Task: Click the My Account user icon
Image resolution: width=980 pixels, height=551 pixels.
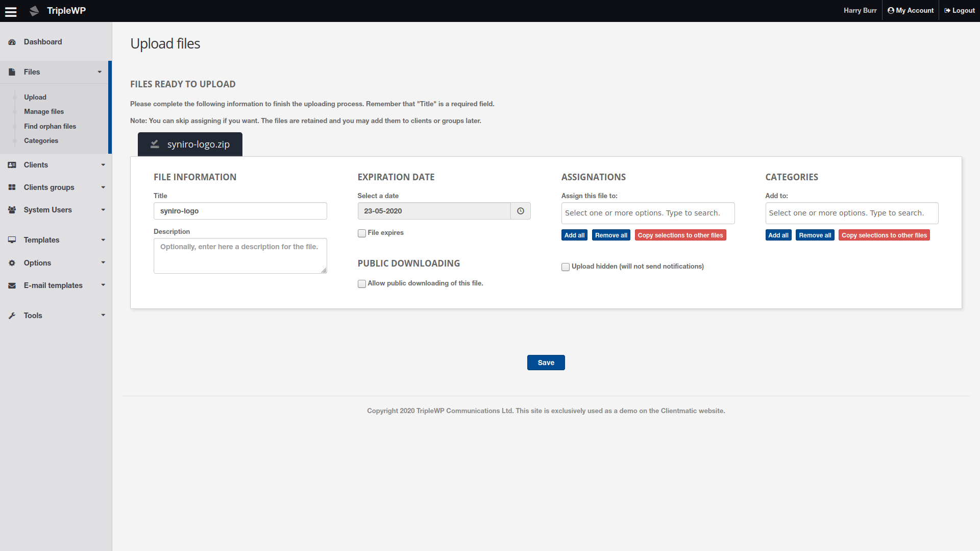Action: [x=891, y=10]
